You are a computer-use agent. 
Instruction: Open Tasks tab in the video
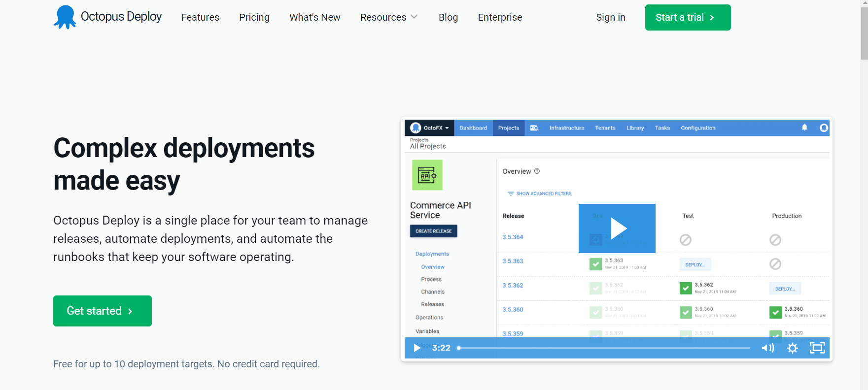[x=662, y=128]
